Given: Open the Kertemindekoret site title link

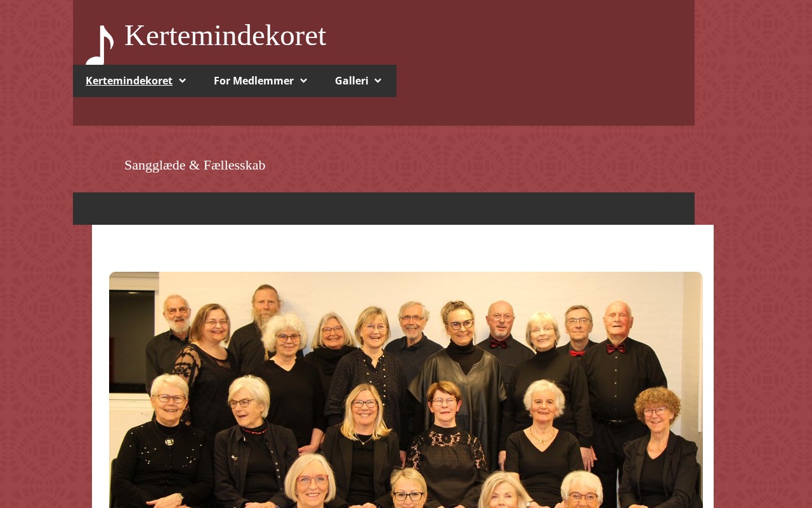Looking at the screenshot, I should pyautogui.click(x=225, y=36).
